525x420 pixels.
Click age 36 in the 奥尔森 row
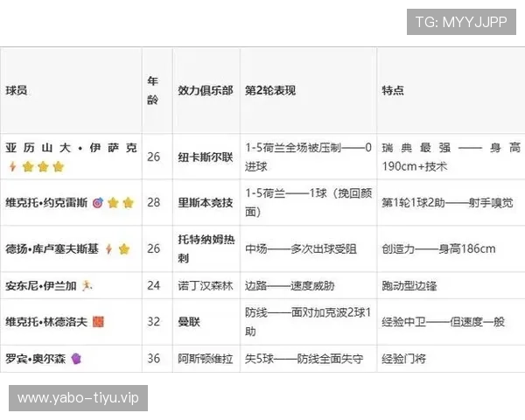tap(154, 359)
